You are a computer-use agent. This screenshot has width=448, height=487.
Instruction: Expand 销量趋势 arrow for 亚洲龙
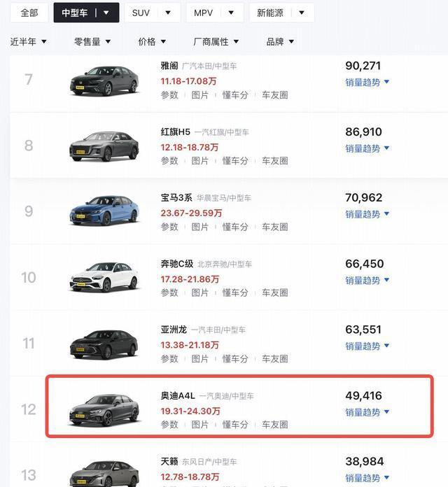(386, 346)
